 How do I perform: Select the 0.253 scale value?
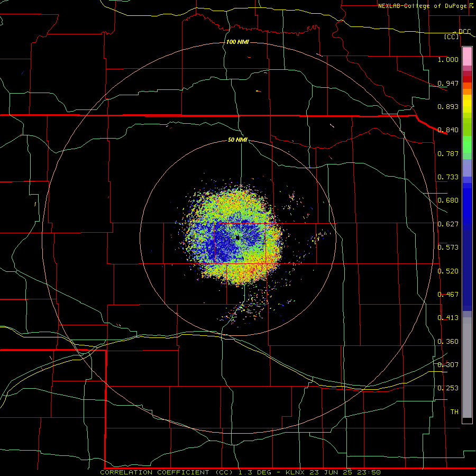448,388
